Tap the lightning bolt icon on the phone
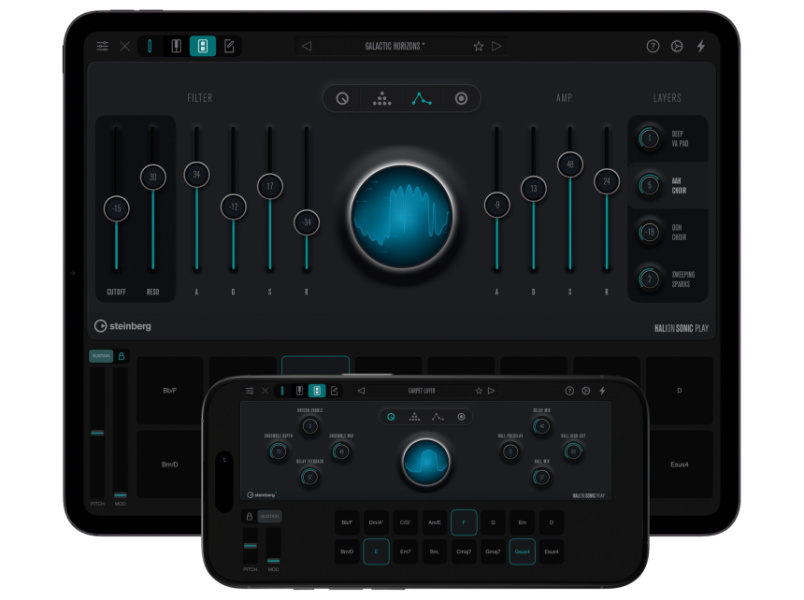This screenshot has width=804, height=600. pyautogui.click(x=602, y=391)
